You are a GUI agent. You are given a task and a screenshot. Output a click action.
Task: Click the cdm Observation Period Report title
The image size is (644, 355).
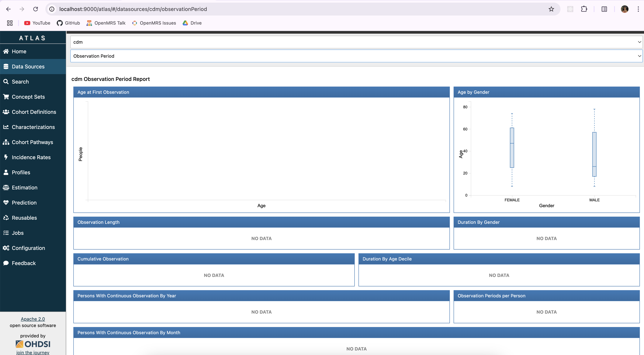tap(110, 79)
